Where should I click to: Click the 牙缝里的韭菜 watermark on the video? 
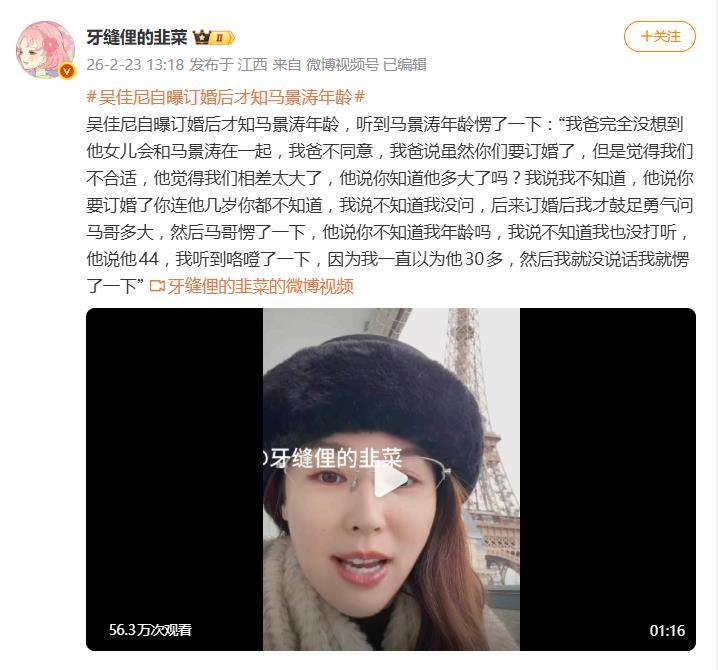[x=332, y=458]
